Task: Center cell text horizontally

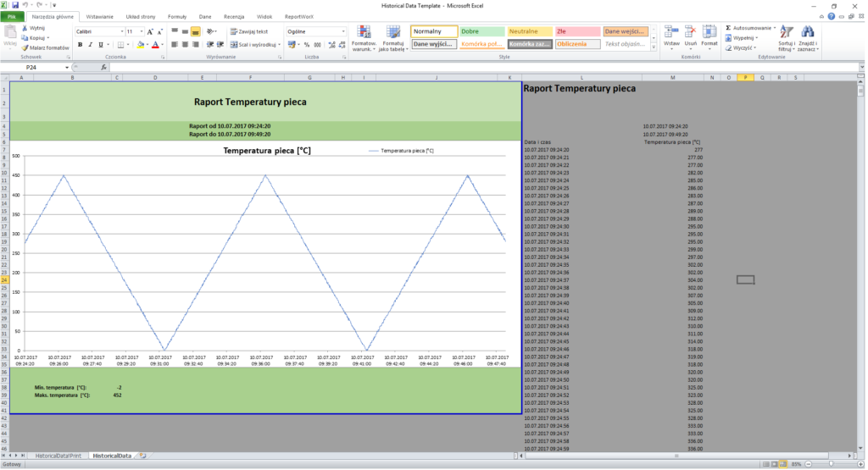Action: [185, 45]
